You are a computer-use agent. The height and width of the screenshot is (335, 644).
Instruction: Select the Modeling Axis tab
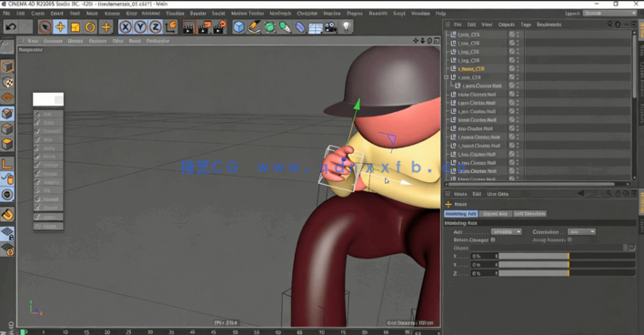pos(461,214)
